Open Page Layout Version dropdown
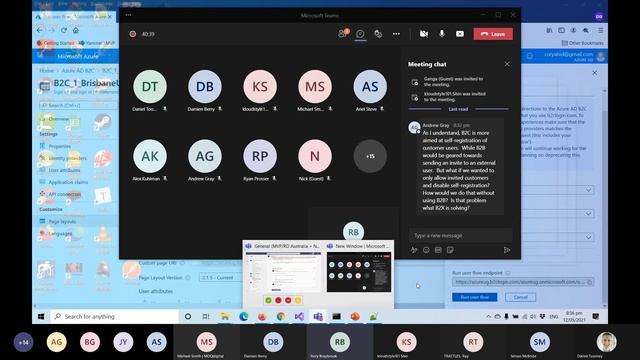Image resolution: width=640 pixels, height=360 pixels. coord(222,278)
